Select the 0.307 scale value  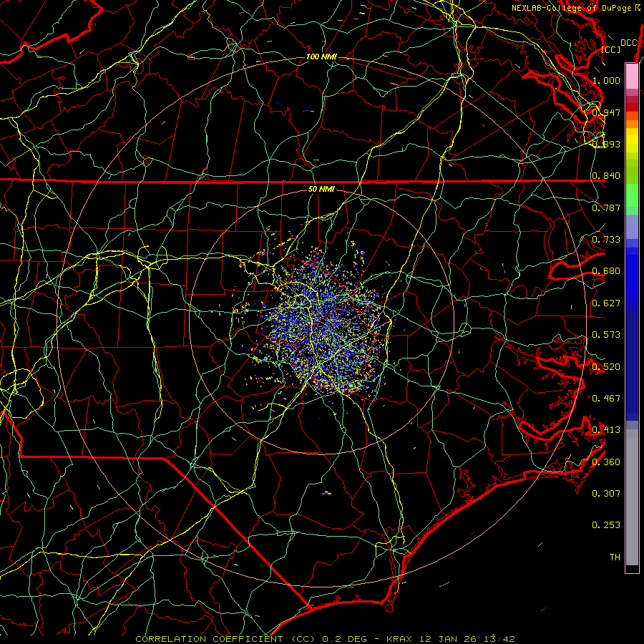point(606,493)
